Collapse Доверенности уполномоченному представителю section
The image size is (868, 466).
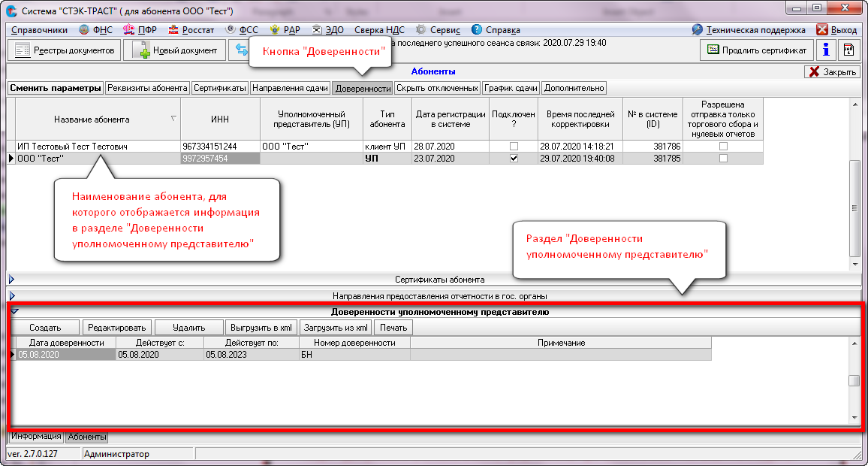(x=15, y=311)
